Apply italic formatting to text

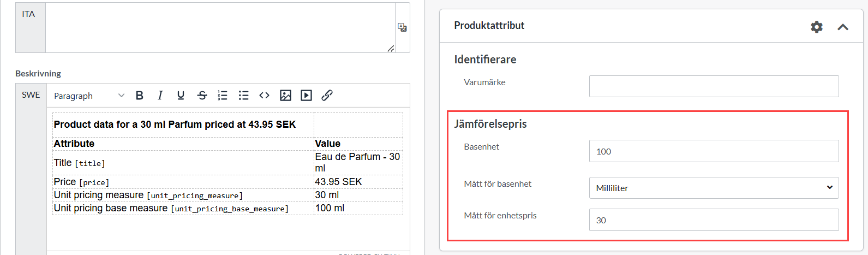point(160,96)
